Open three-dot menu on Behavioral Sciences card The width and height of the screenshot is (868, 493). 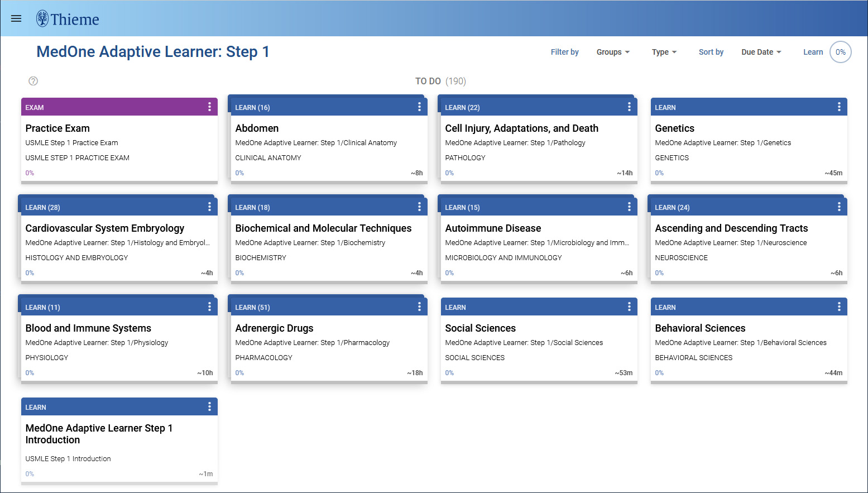(x=839, y=307)
